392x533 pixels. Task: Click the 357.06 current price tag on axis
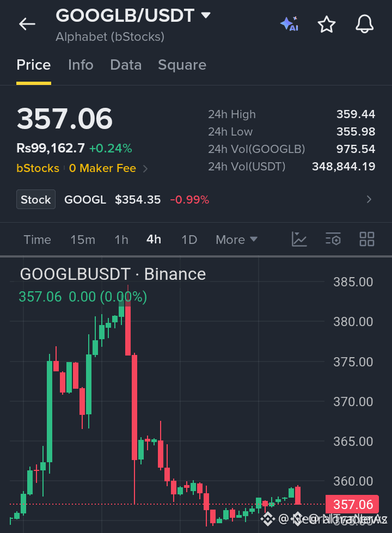[x=352, y=505]
